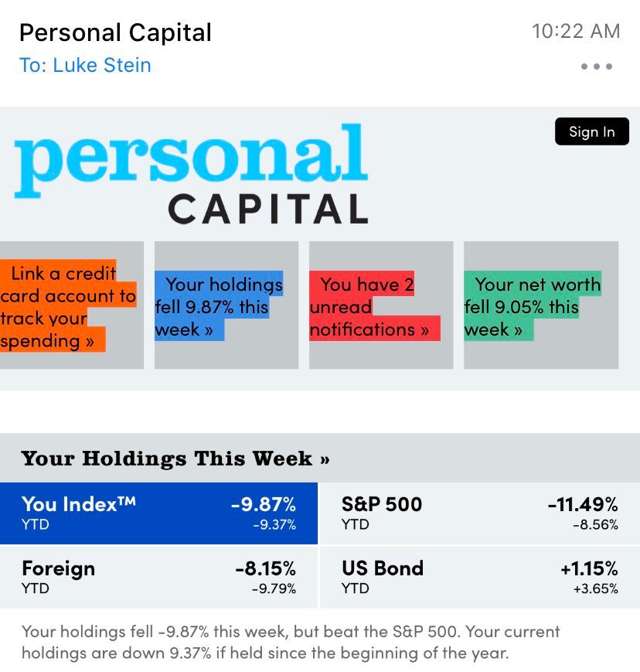This screenshot has height=672, width=640.
Task: Expand 'Your Holdings This Week' heading link
Action: click(176, 459)
